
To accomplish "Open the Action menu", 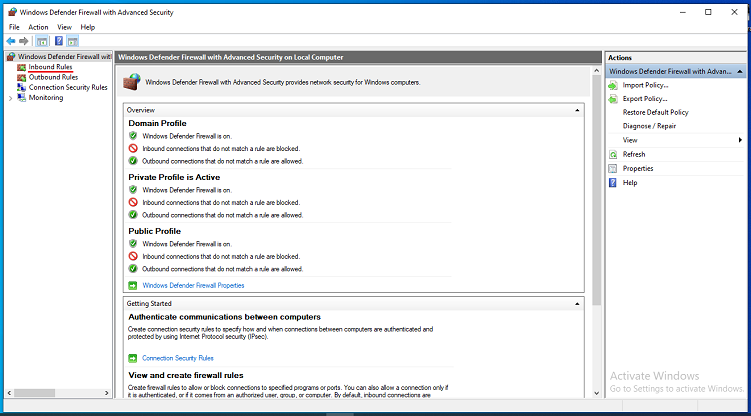I will (x=38, y=27).
